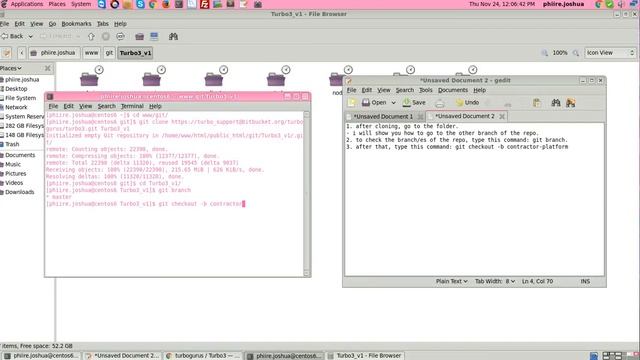Toggle the location edit pencil icon in File Browser
The width and height of the screenshot is (640, 360).
pyautogui.click(x=6, y=53)
